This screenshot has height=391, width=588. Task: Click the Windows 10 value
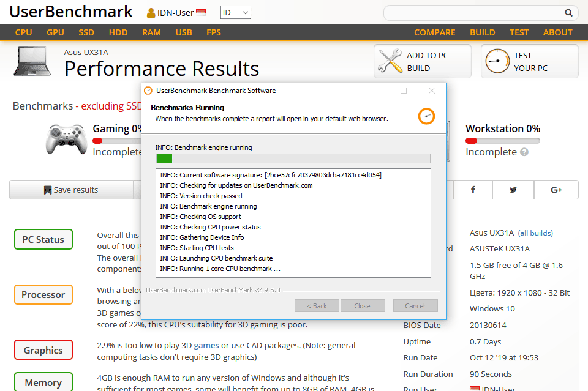coord(492,308)
